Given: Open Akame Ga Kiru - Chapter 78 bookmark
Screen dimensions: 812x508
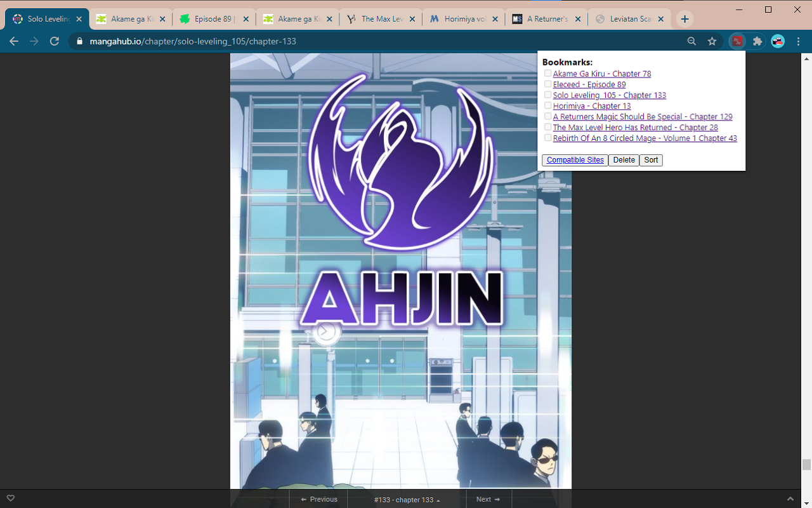Looking at the screenshot, I should (x=602, y=74).
